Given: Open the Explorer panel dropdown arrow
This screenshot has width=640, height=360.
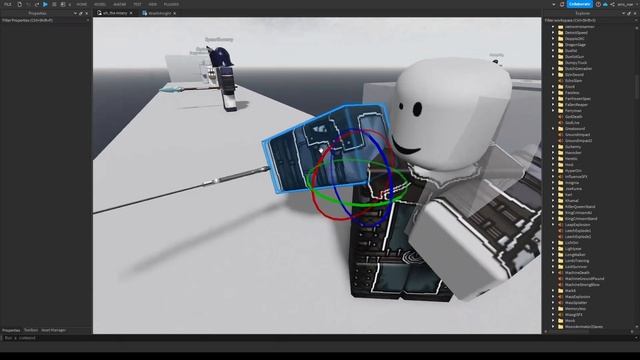Looking at the screenshot, I should tap(623, 13).
